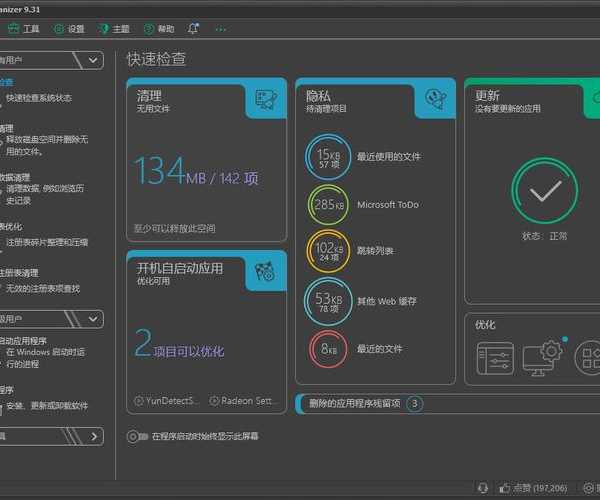The image size is (600, 500).
Task: Click the 15KB 最近使用的文件 circle
Action: tap(328, 157)
